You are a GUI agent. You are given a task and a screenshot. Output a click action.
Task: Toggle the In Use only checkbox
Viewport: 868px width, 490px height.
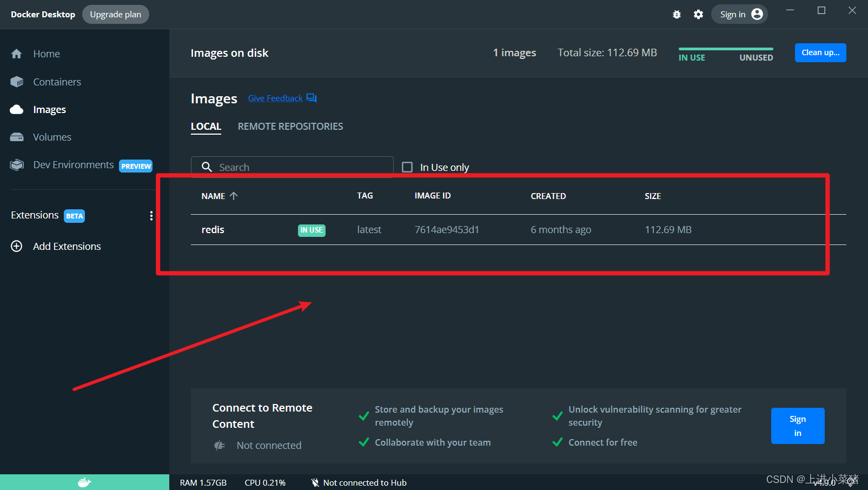click(407, 167)
